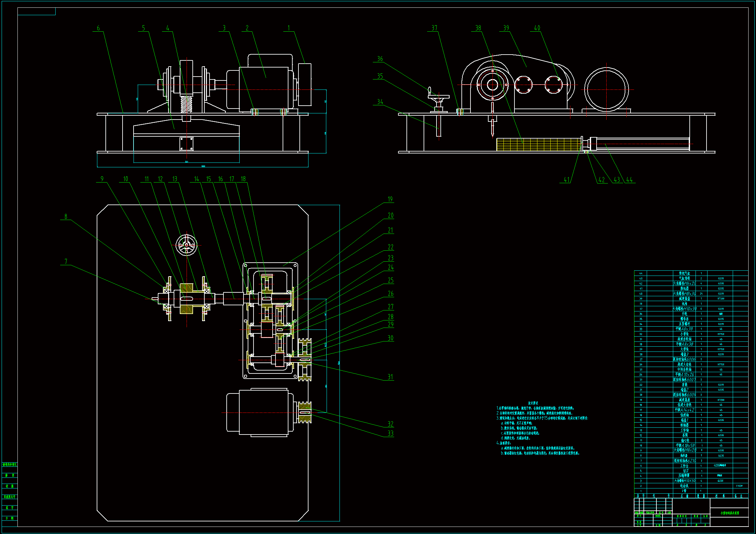Click part balloon number 36

pyautogui.click(x=380, y=59)
